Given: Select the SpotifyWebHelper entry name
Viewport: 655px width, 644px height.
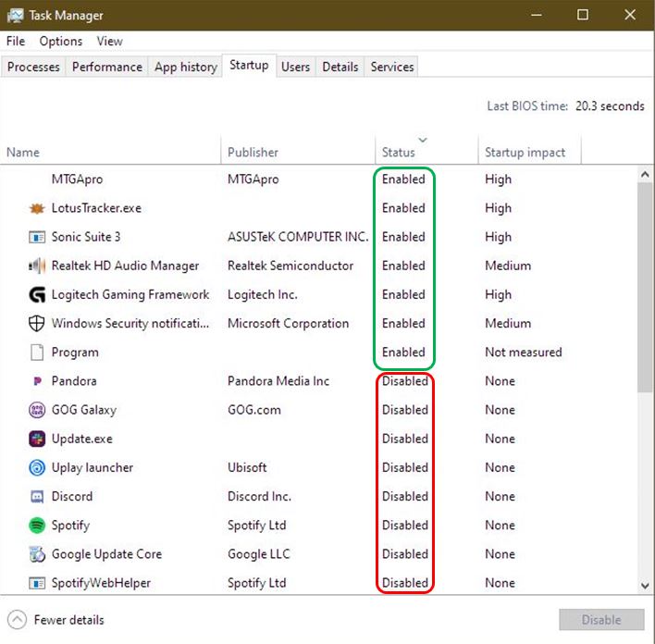Looking at the screenshot, I should point(101,583).
